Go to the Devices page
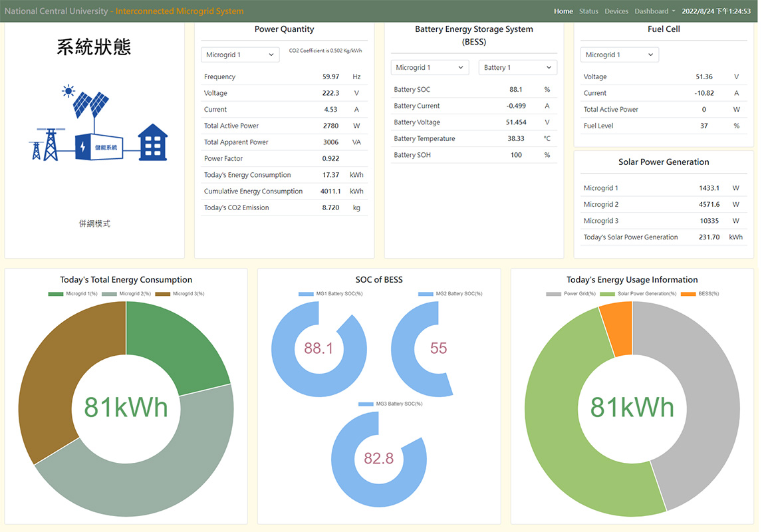This screenshot has height=532, width=766. coord(616,11)
